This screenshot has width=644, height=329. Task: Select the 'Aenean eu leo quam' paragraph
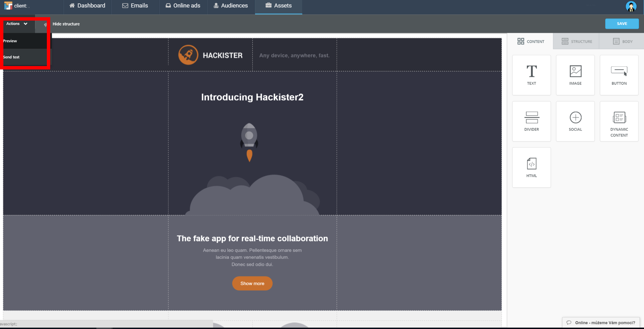coord(252,257)
